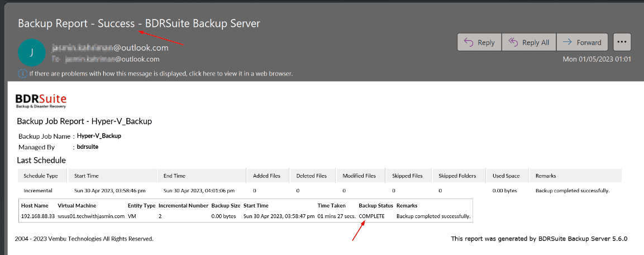Select Time Taken 01 mins 27 secs.
Image resolution: width=644 pixels, height=255 pixels.
[x=337, y=216]
